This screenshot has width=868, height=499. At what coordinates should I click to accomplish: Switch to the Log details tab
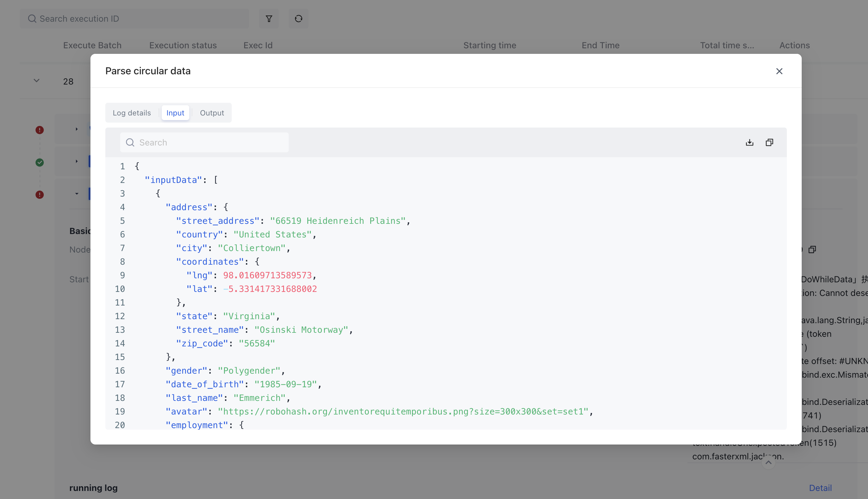[x=132, y=113]
